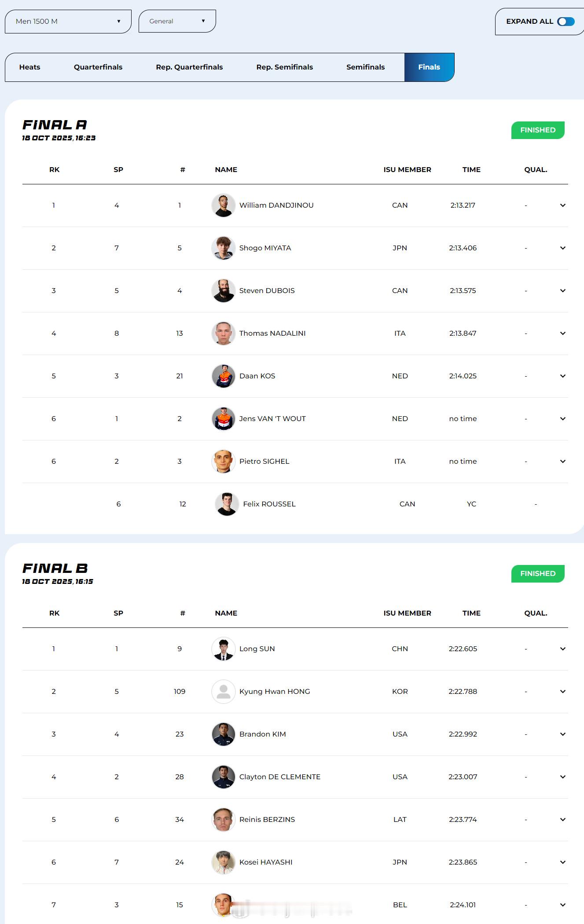584x924 pixels.
Task: Expand Pietro Sighel's row details chevron
Action: pos(562,462)
